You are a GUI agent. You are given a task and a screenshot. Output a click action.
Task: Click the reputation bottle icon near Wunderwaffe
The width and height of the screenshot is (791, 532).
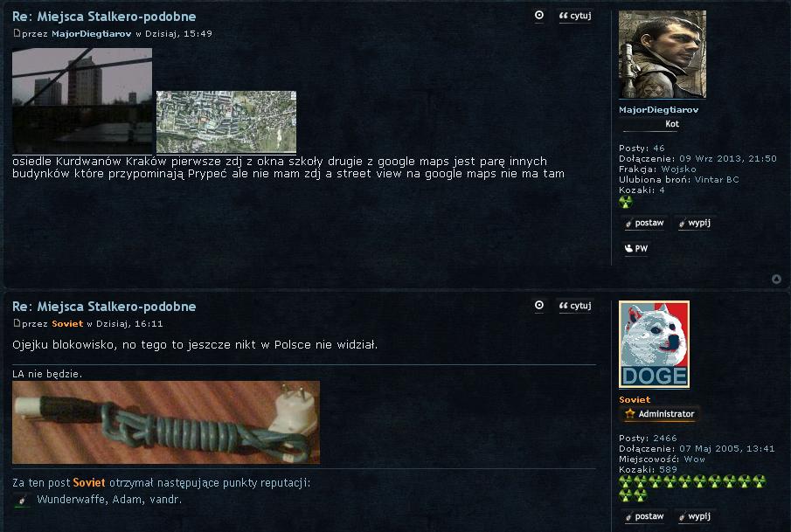click(22, 500)
